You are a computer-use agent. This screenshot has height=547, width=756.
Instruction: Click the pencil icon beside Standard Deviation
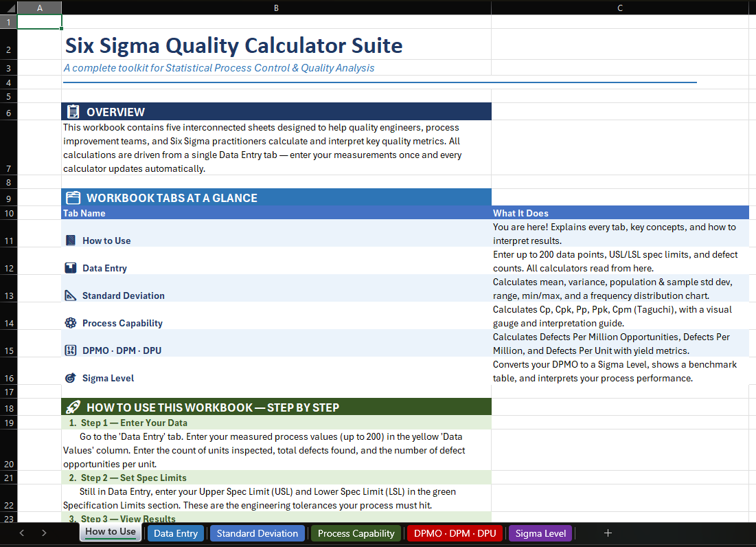(69, 295)
